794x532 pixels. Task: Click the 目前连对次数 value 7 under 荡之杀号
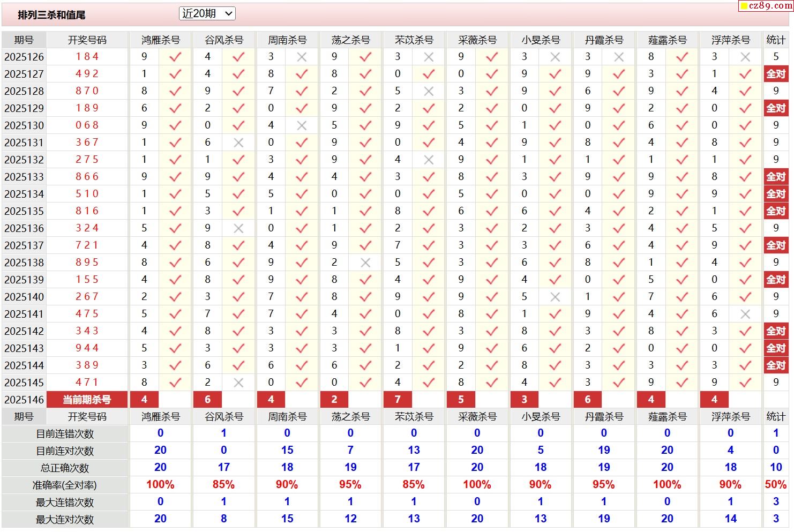[350, 451]
